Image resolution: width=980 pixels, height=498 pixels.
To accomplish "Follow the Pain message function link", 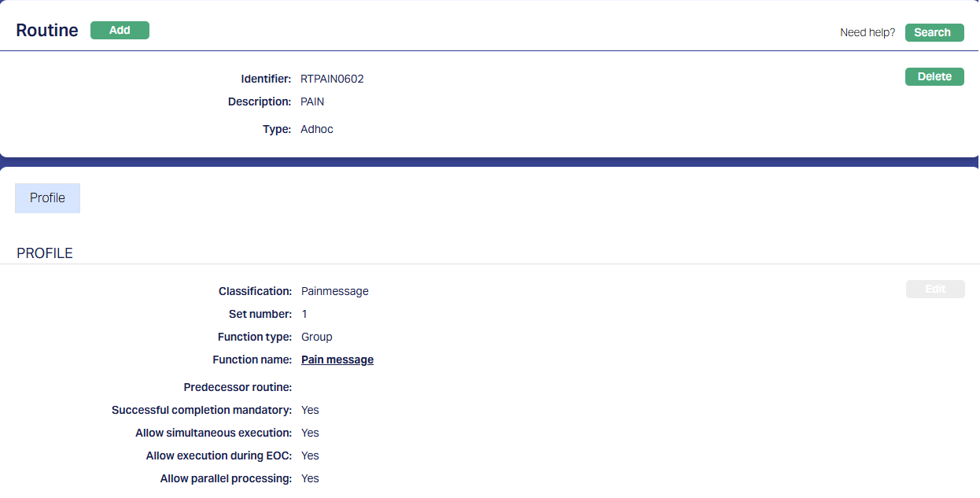I will tap(337, 360).
